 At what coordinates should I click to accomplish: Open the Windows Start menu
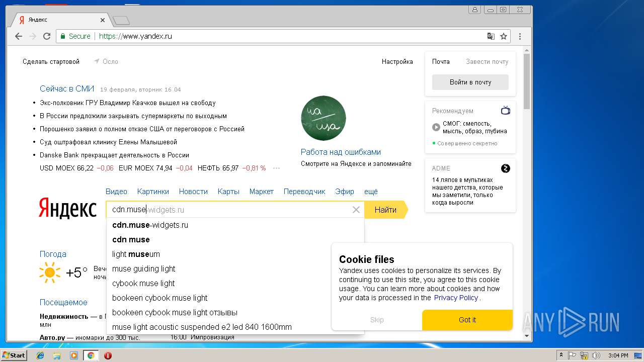tap(14, 355)
